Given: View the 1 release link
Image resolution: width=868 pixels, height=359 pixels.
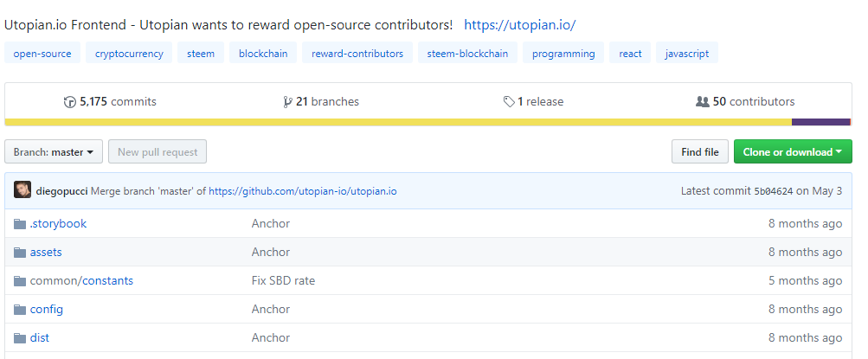Looking at the screenshot, I should 540,102.
